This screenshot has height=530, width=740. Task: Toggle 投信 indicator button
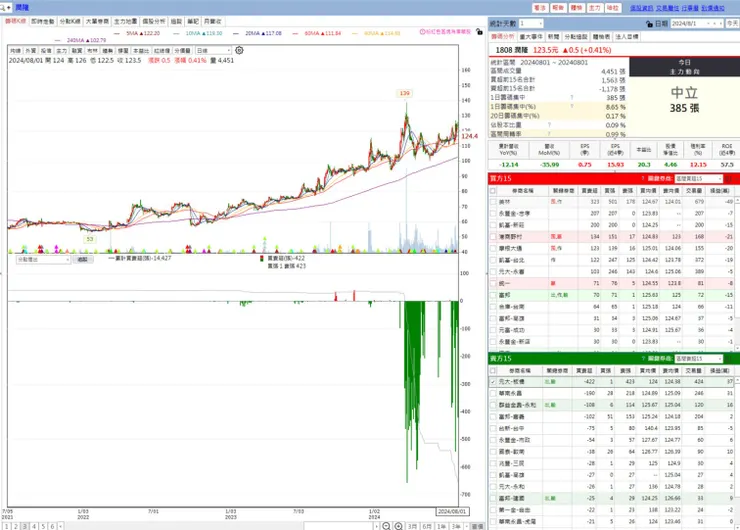(x=46, y=50)
